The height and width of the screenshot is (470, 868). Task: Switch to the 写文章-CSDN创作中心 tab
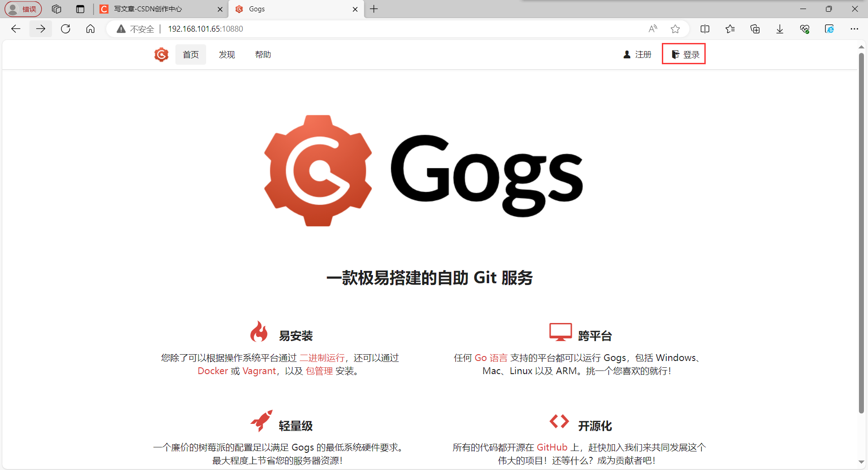pos(160,9)
